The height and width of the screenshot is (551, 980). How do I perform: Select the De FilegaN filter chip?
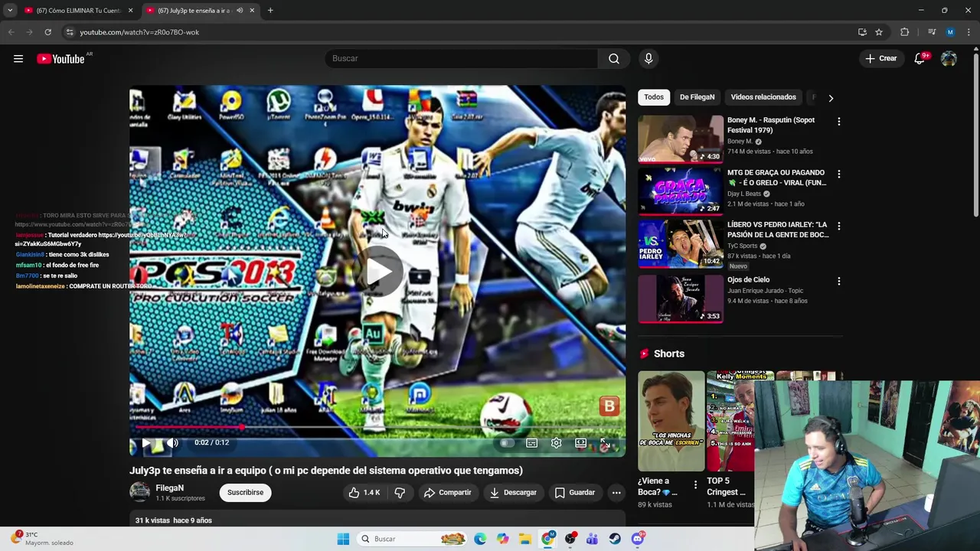[x=697, y=97]
